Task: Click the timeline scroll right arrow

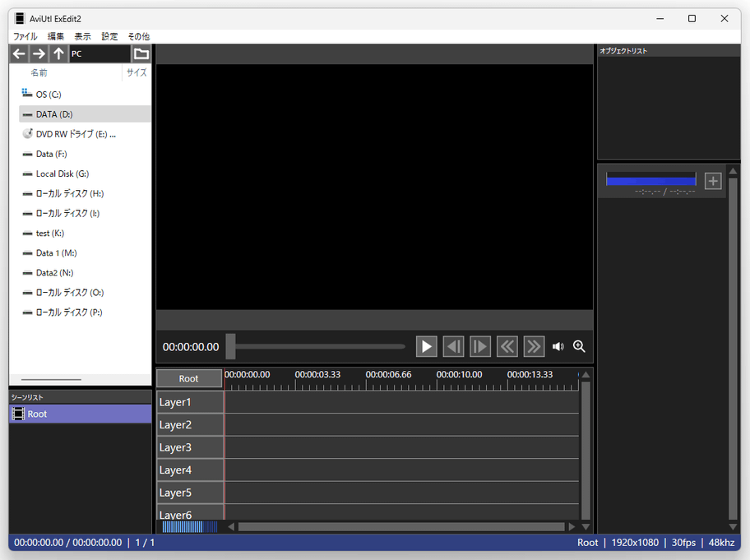Action: click(x=572, y=526)
